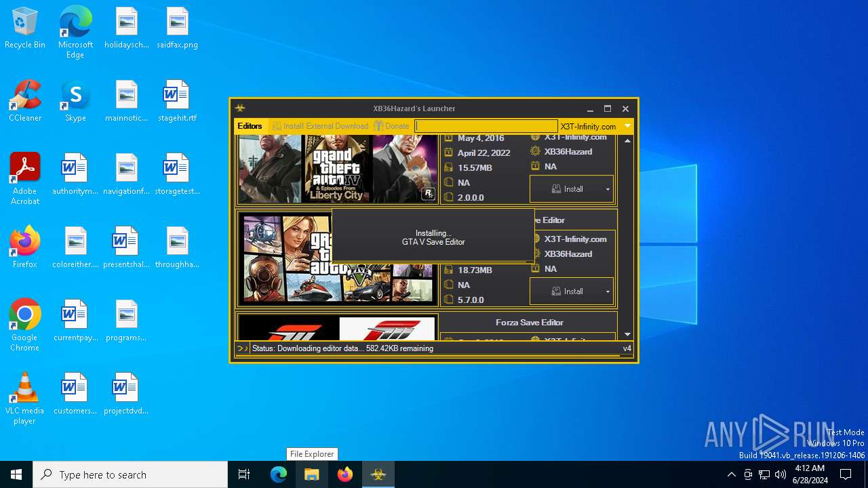Screen dimensions: 868x488
Task: Click the biohazard logo in launcher title bar
Action: click(240, 108)
